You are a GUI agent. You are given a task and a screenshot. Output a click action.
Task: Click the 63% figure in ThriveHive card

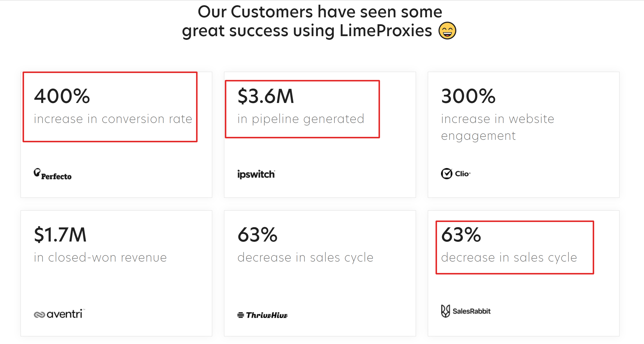[x=258, y=235]
